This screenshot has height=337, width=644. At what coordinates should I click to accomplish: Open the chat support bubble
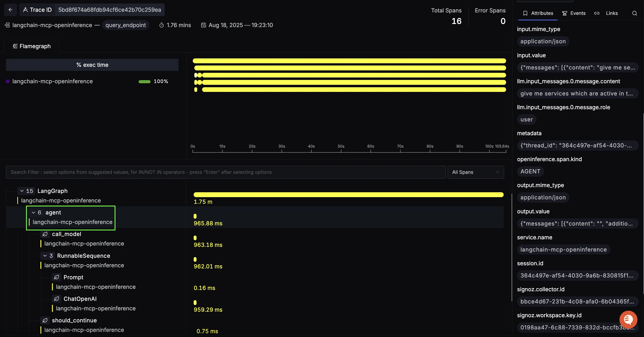click(628, 319)
